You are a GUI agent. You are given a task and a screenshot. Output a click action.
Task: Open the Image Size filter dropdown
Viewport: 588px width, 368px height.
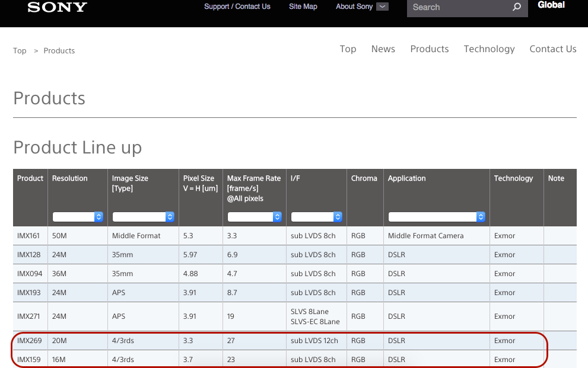[x=143, y=217]
